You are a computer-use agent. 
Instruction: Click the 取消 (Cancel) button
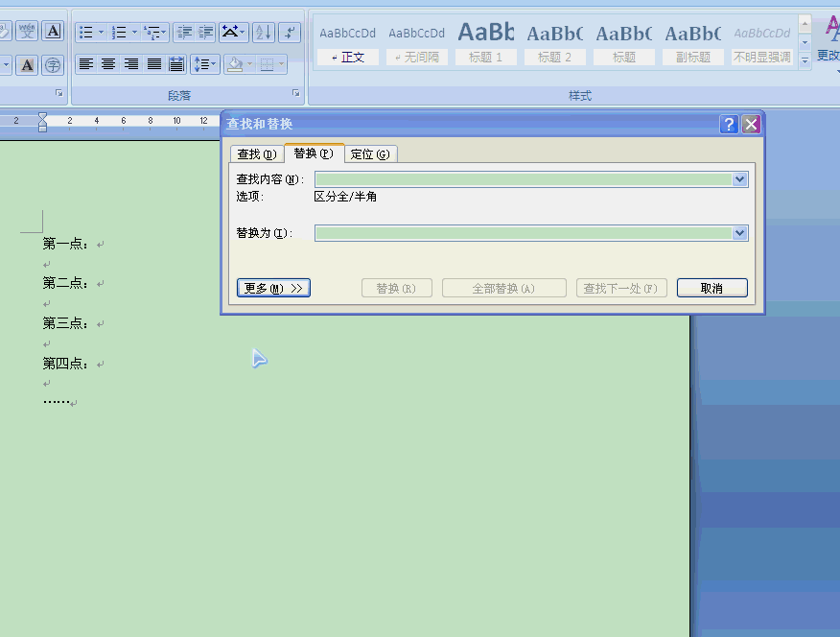click(x=712, y=287)
